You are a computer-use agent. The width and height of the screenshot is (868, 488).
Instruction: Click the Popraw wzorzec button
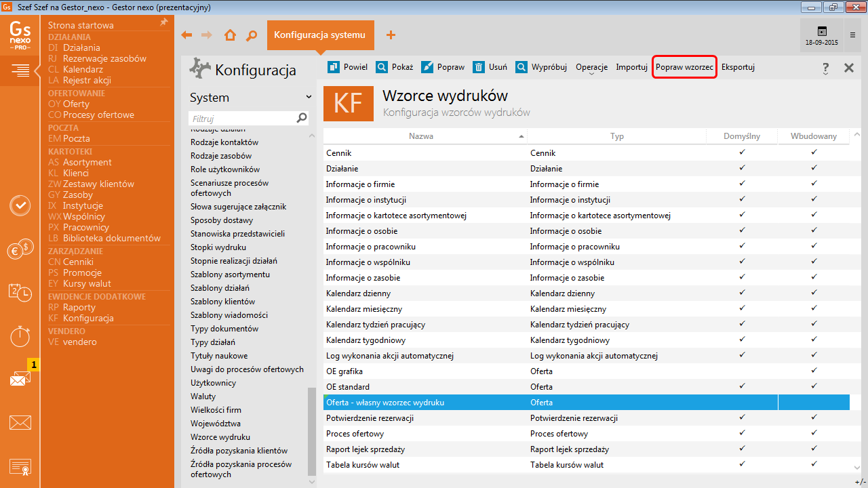click(x=684, y=67)
